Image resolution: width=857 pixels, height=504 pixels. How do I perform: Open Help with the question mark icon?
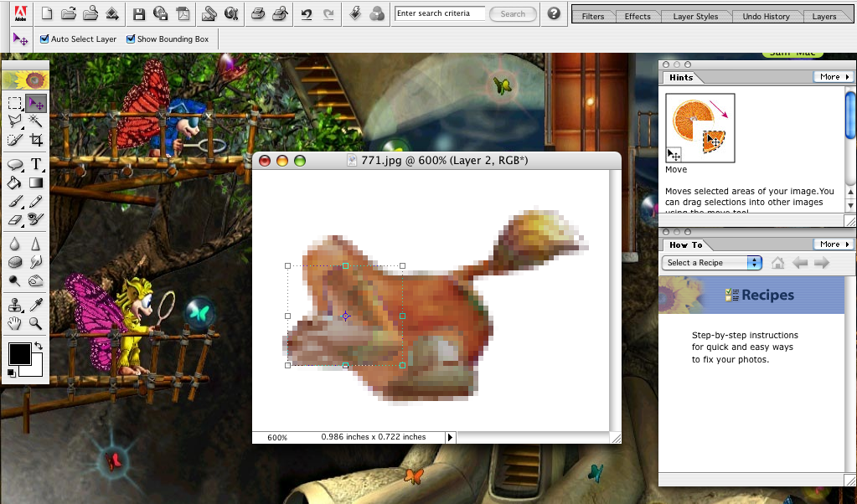pyautogui.click(x=554, y=13)
